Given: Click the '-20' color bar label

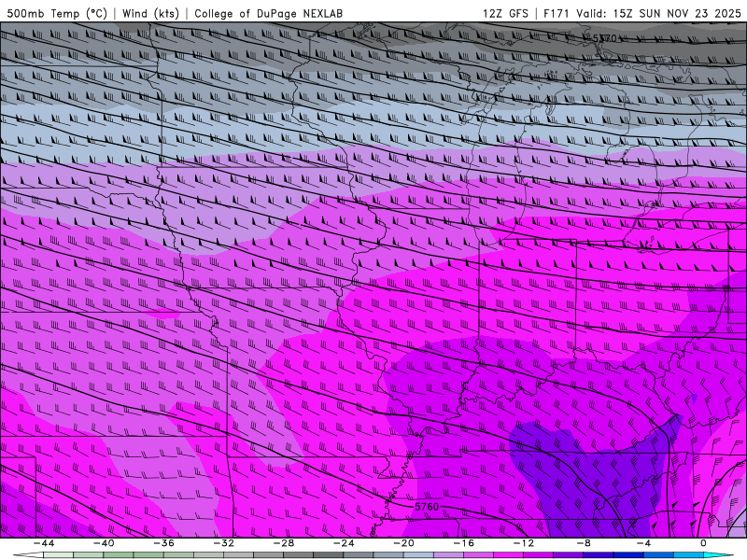Looking at the screenshot, I should [404, 543].
